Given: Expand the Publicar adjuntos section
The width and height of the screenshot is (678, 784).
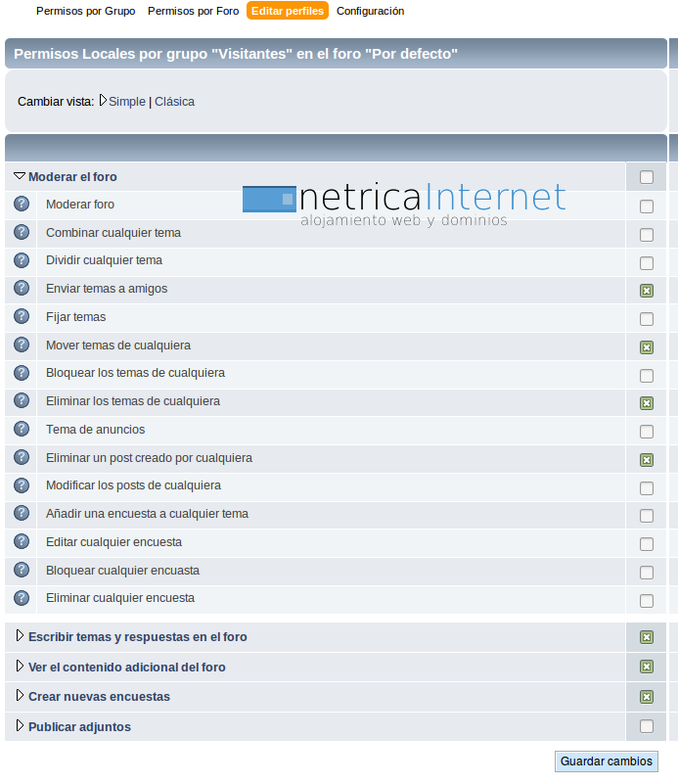Looking at the screenshot, I should pyautogui.click(x=20, y=727).
